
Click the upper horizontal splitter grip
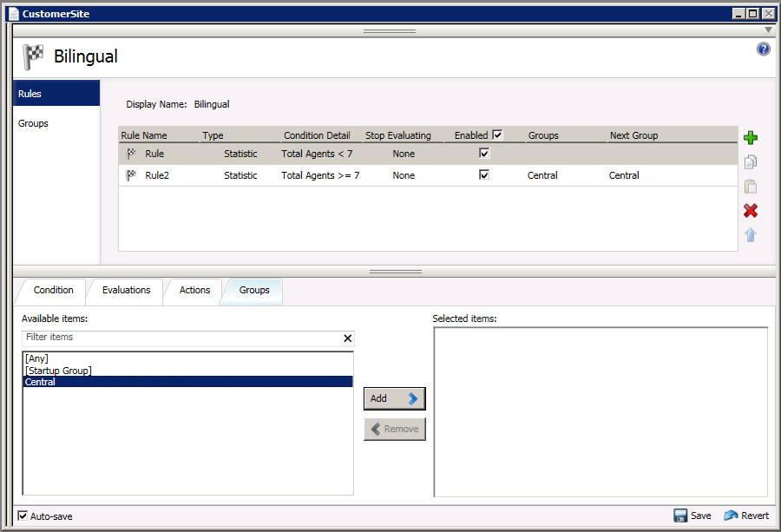pyautogui.click(x=390, y=30)
